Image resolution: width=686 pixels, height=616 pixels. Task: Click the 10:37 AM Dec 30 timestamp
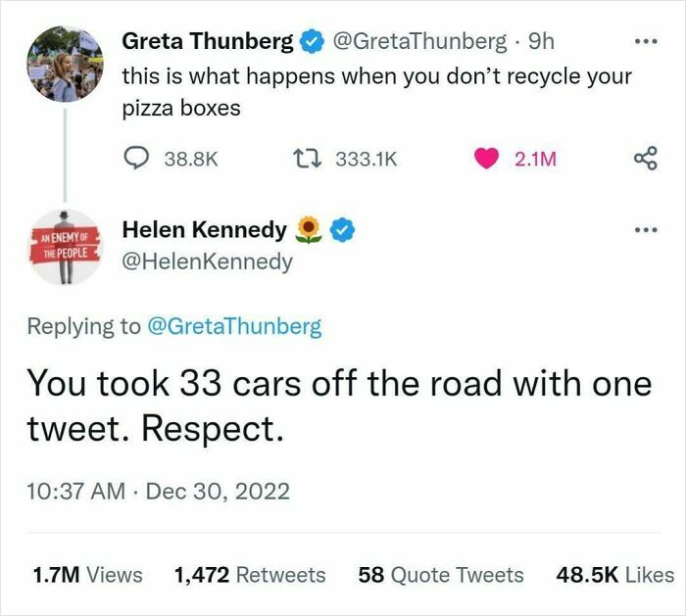(157, 490)
